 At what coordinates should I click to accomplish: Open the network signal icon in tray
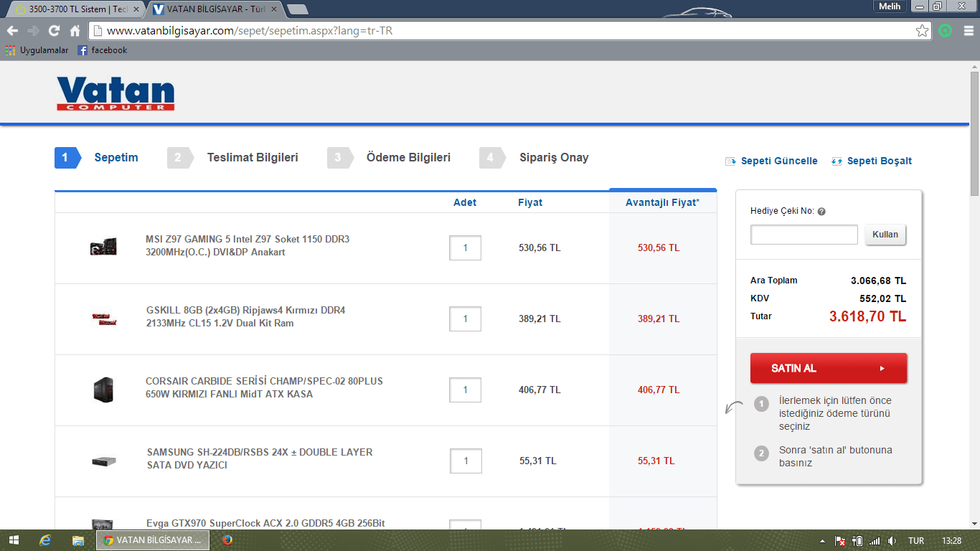pos(874,540)
